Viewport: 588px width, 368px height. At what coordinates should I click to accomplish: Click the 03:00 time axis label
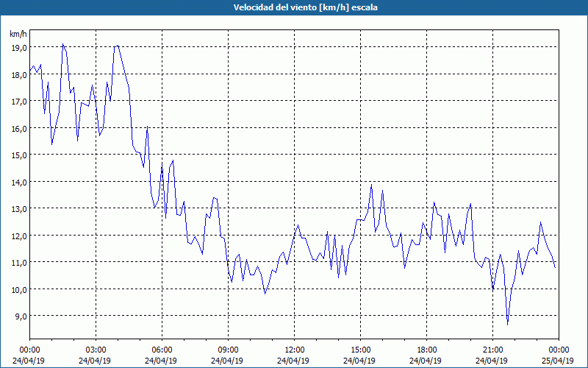[x=96, y=350]
